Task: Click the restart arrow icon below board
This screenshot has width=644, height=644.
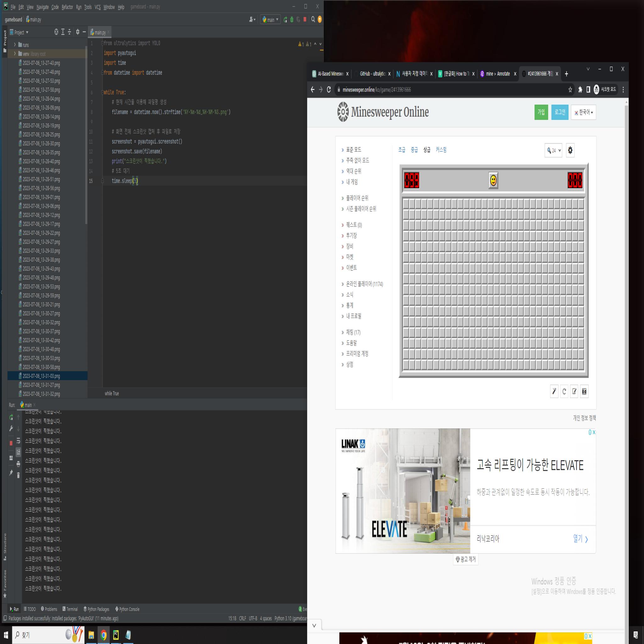Action: tap(564, 391)
